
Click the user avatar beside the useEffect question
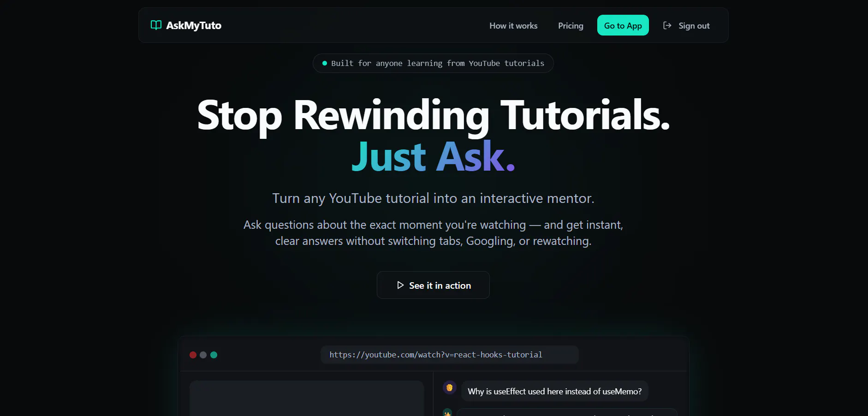450,387
